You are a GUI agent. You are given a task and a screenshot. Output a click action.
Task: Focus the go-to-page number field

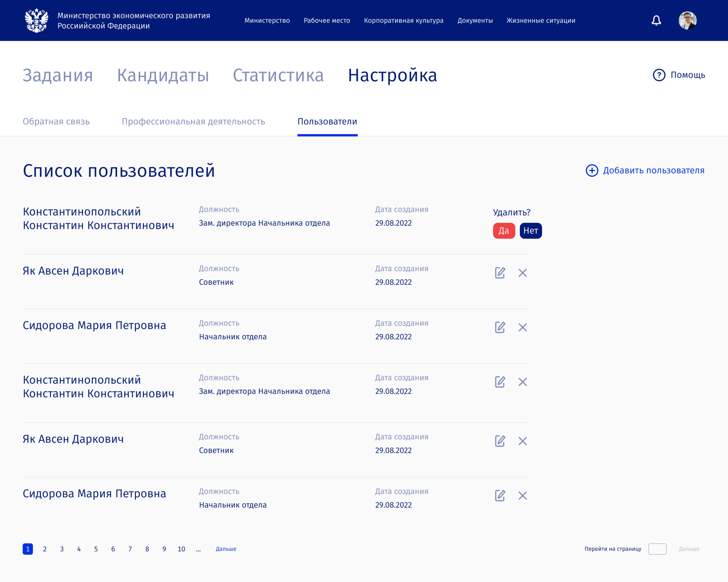tap(657, 549)
